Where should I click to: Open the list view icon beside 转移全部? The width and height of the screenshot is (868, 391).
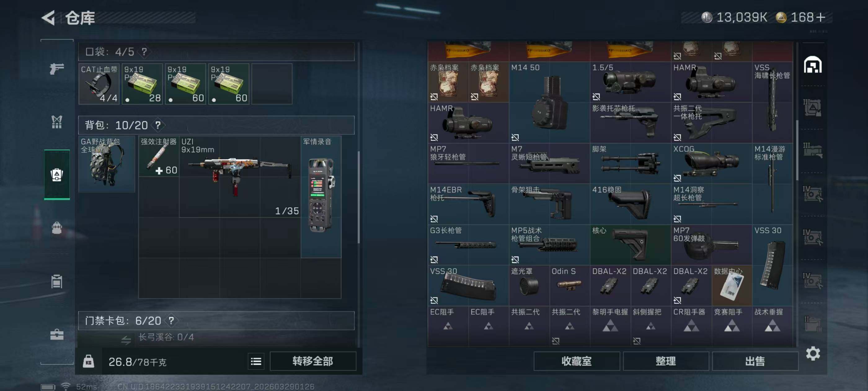[256, 361]
